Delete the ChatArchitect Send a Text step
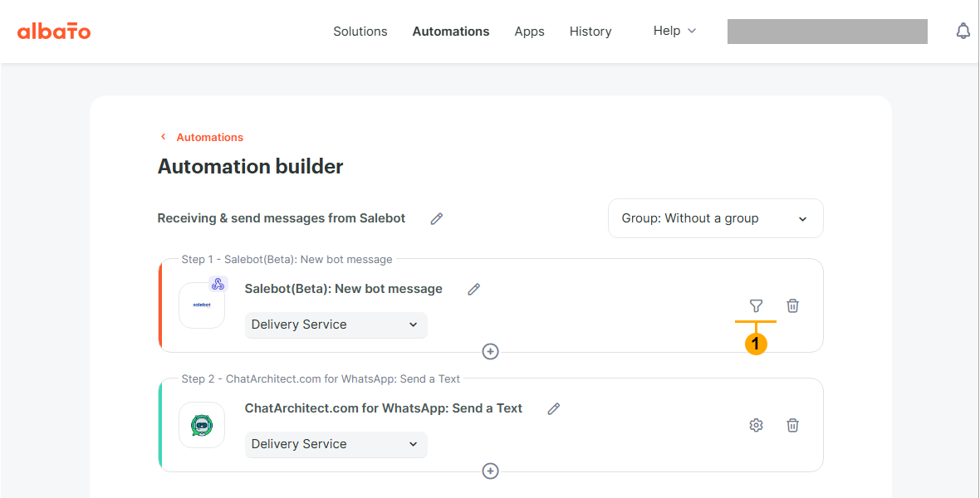The height and width of the screenshot is (498, 980). tap(792, 425)
